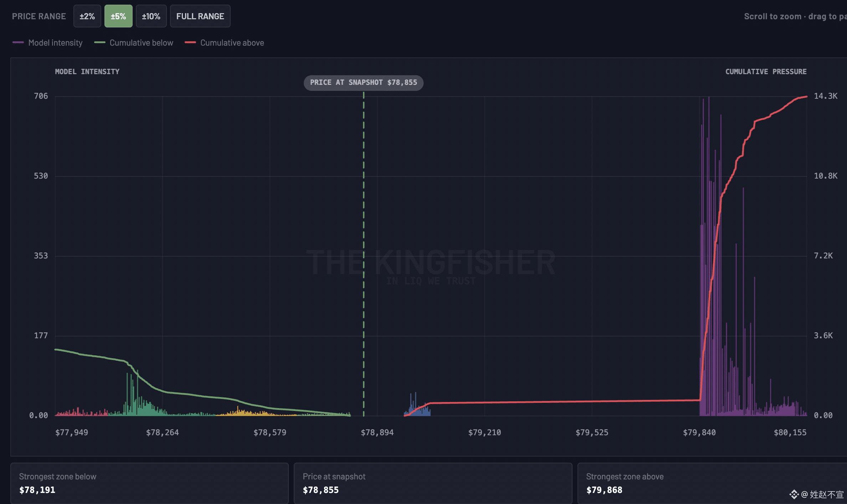Click the purple Model intensity legend swatch
The image size is (847, 504).
(x=18, y=42)
